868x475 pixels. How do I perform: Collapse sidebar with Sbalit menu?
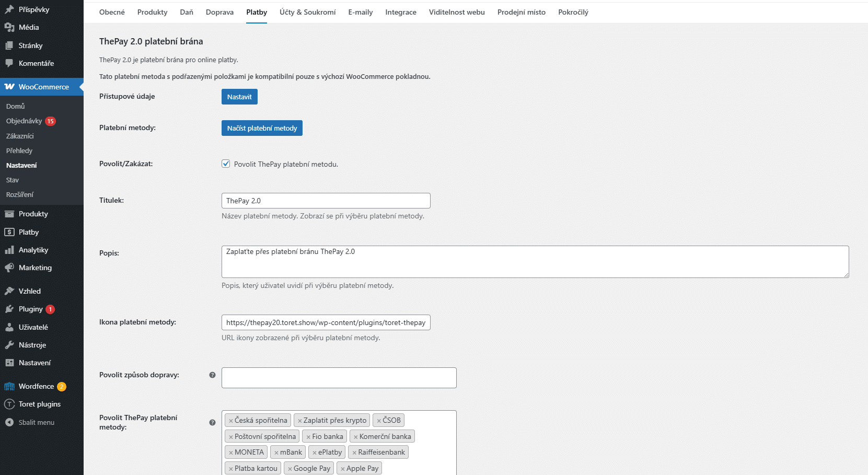click(x=36, y=422)
